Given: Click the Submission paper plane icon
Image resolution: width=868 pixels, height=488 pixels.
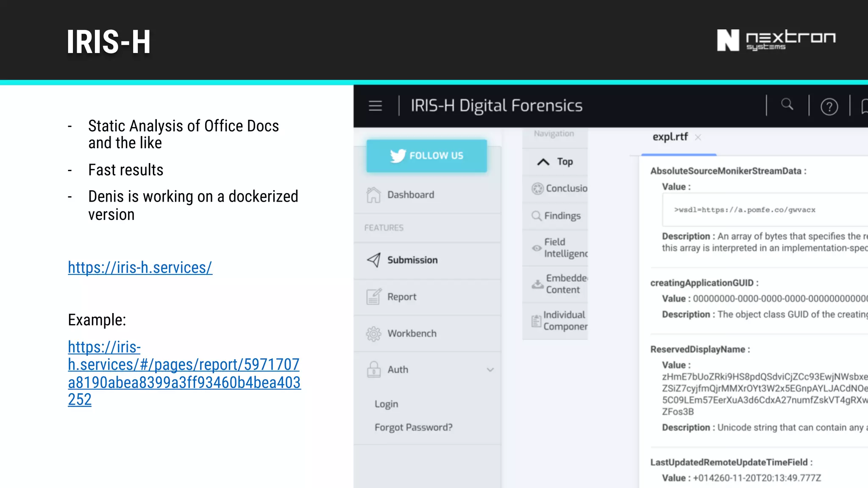Looking at the screenshot, I should [373, 260].
